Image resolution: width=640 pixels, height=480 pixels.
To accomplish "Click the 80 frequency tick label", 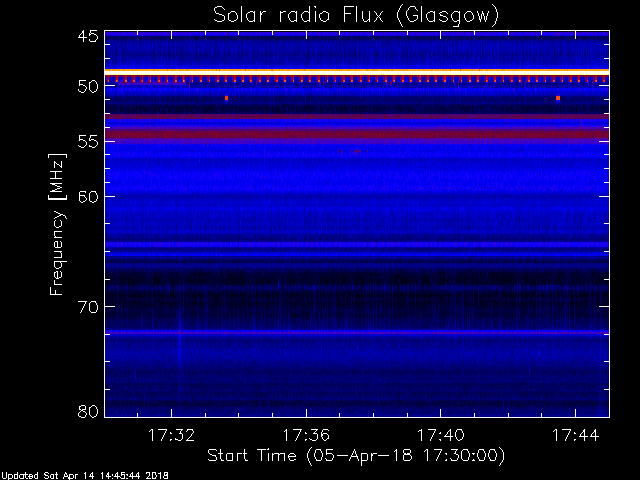I will coord(88,411).
